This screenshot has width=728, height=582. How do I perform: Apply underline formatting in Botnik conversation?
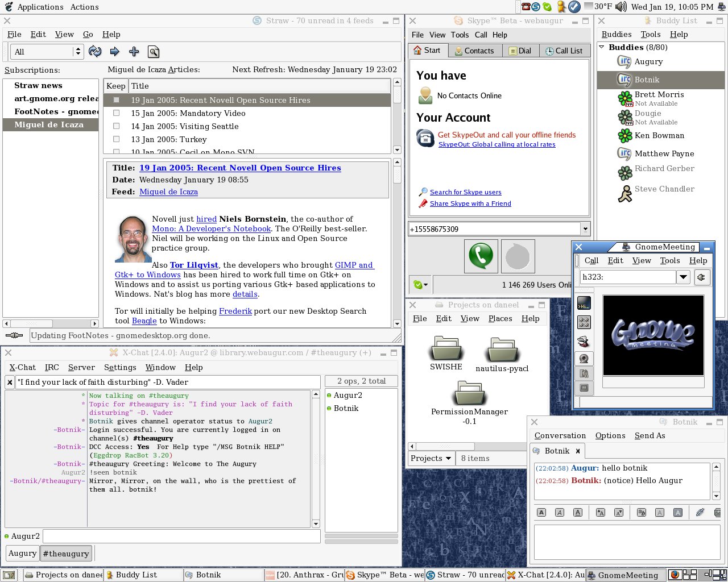[x=578, y=512]
